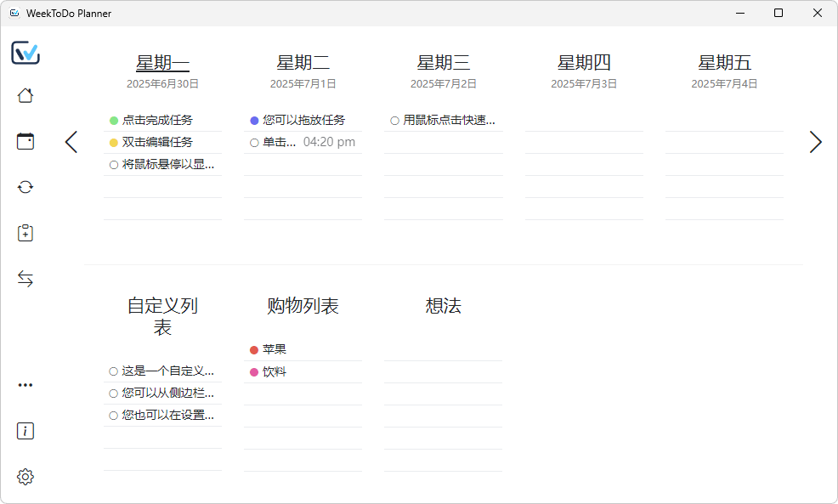This screenshot has height=504, width=838.
Task: Create a new list via clipboard-plus icon
Action: [25, 233]
